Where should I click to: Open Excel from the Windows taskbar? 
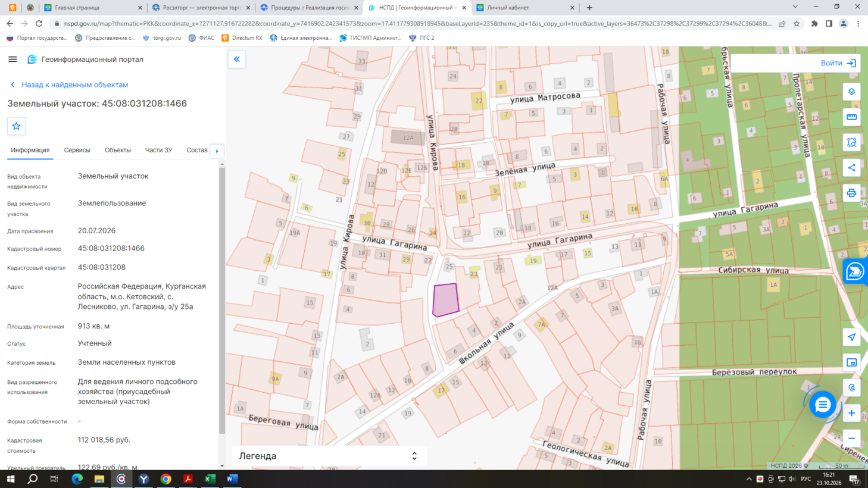(210, 479)
